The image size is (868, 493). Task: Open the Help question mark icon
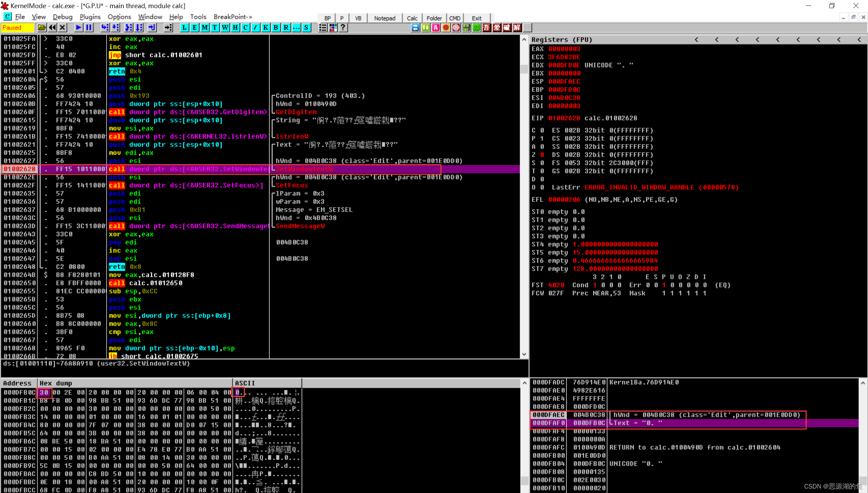[343, 28]
